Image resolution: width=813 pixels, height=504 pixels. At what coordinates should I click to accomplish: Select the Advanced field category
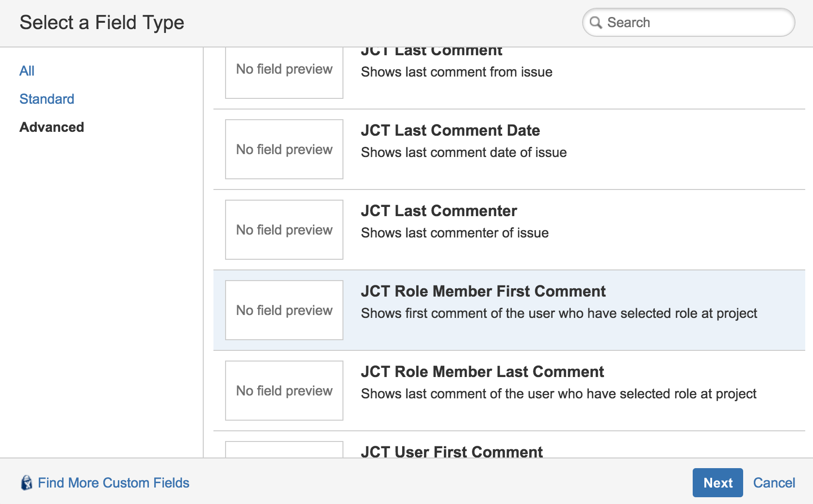tap(51, 127)
